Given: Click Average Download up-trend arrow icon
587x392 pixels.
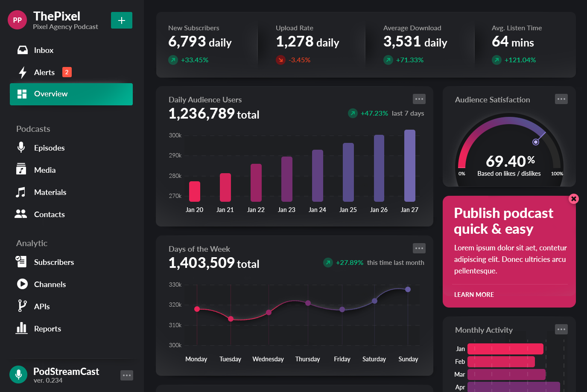Looking at the screenshot, I should coord(388,60).
